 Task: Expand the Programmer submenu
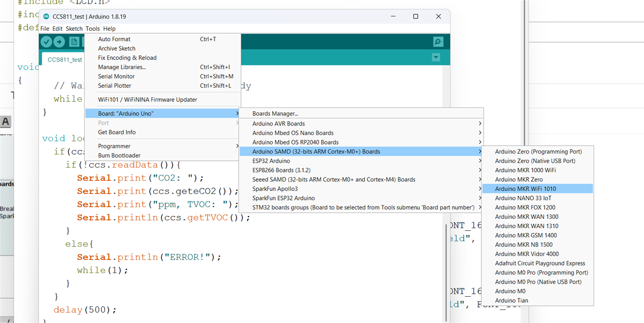[163, 146]
